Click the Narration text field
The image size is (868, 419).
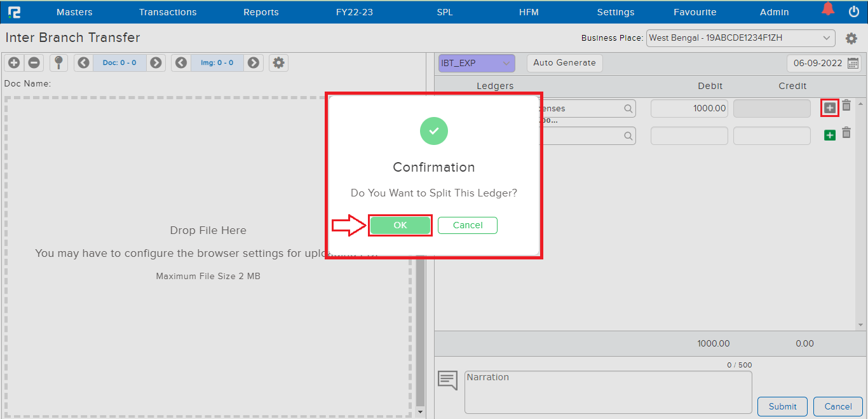click(608, 392)
